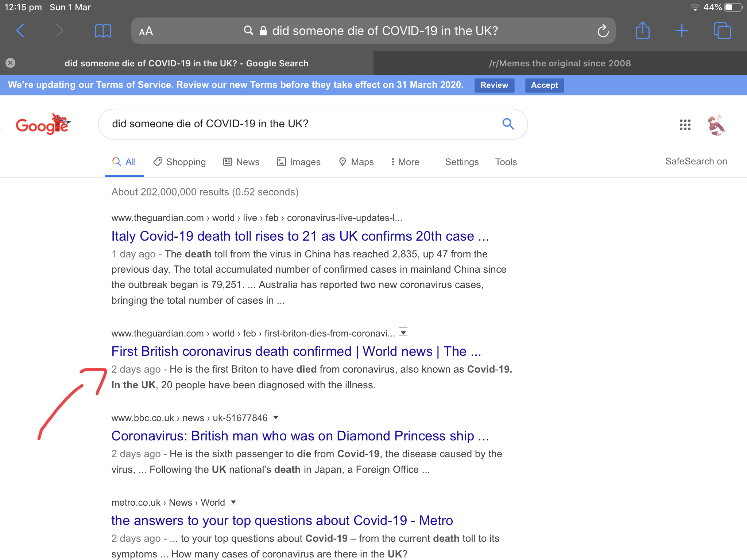Switch to News results tab
This screenshot has width=747, height=560.
coord(241,162)
